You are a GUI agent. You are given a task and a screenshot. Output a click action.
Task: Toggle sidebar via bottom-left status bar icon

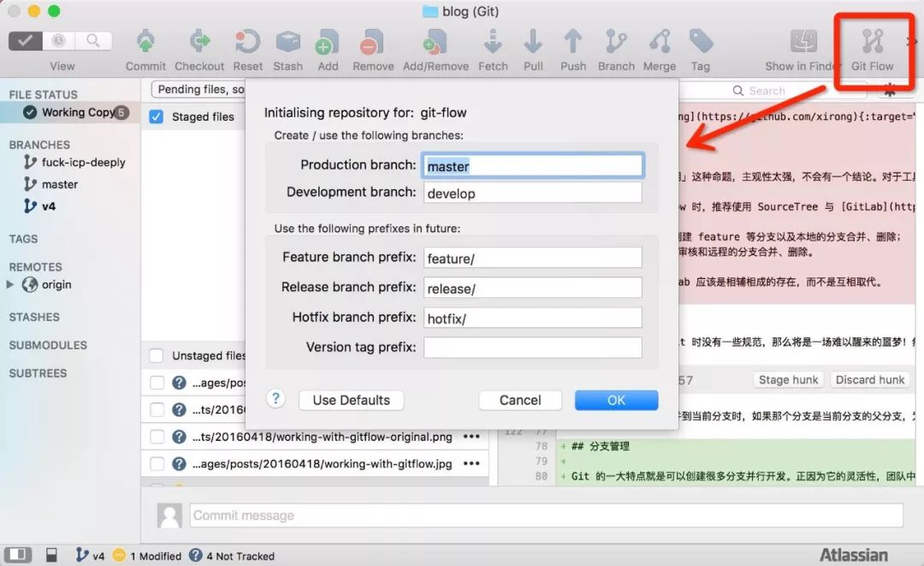(x=18, y=555)
